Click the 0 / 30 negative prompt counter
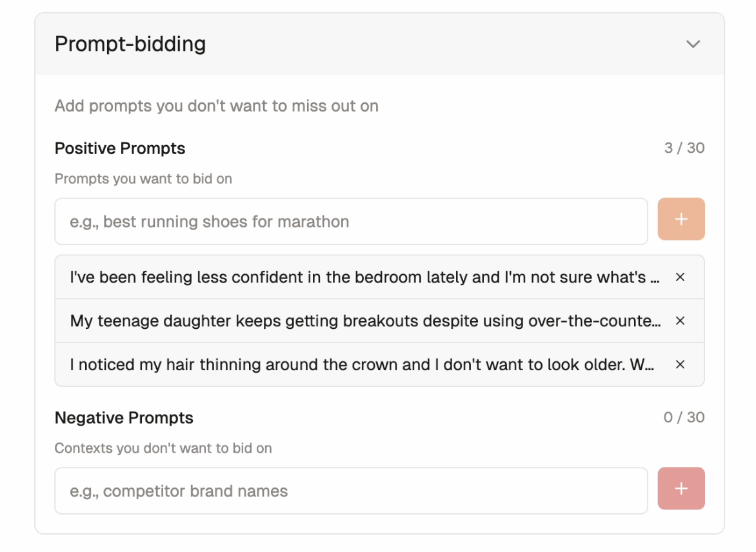The width and height of the screenshot is (756, 552). (x=684, y=418)
